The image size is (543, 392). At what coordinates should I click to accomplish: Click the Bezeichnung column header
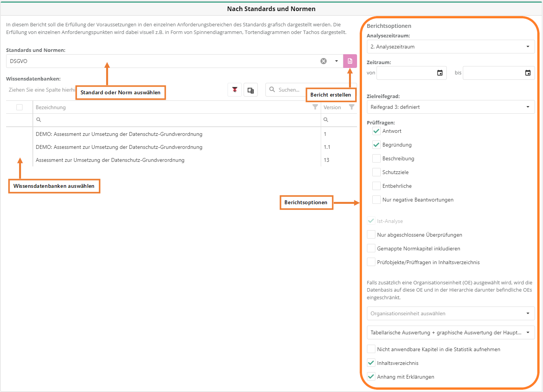51,107
